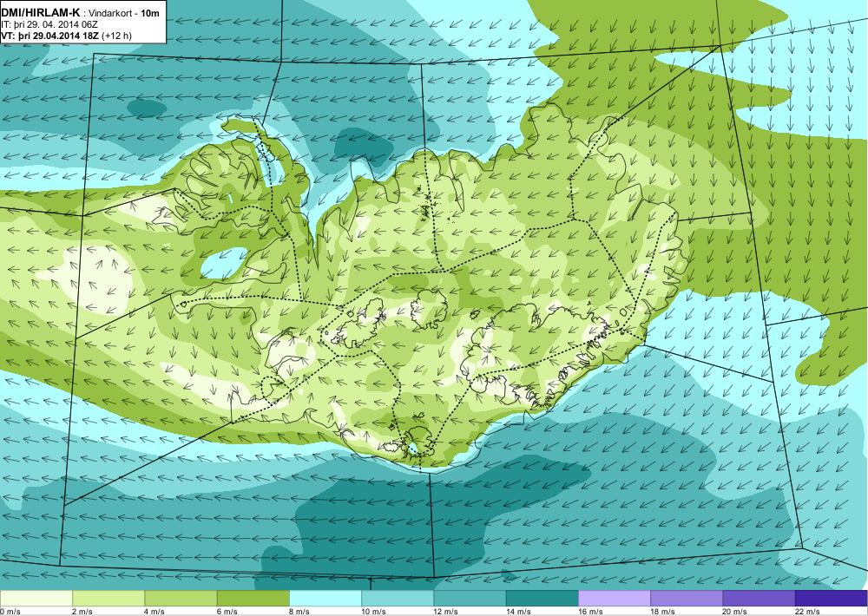Viewport: 868px width, 616px height.
Task: Click the 20–22 m/s dark purple legend swatch
Action: pyautogui.click(x=759, y=599)
